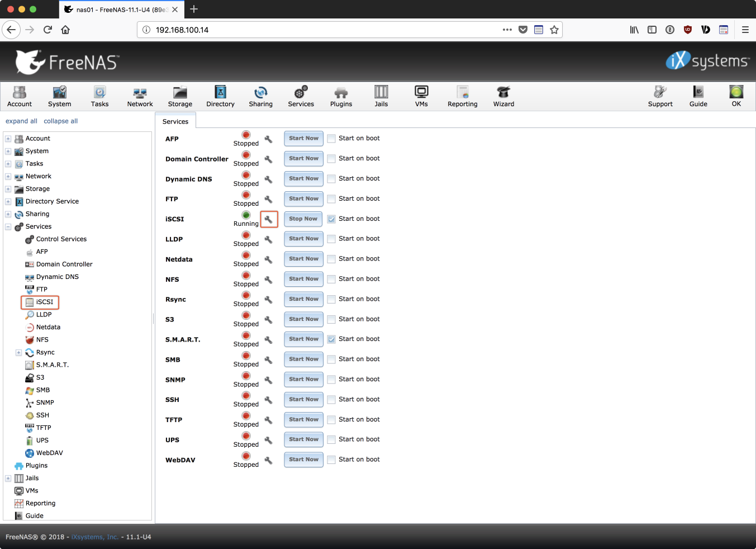Click the collapse all link
Viewport: 756px width, 549px height.
point(60,121)
